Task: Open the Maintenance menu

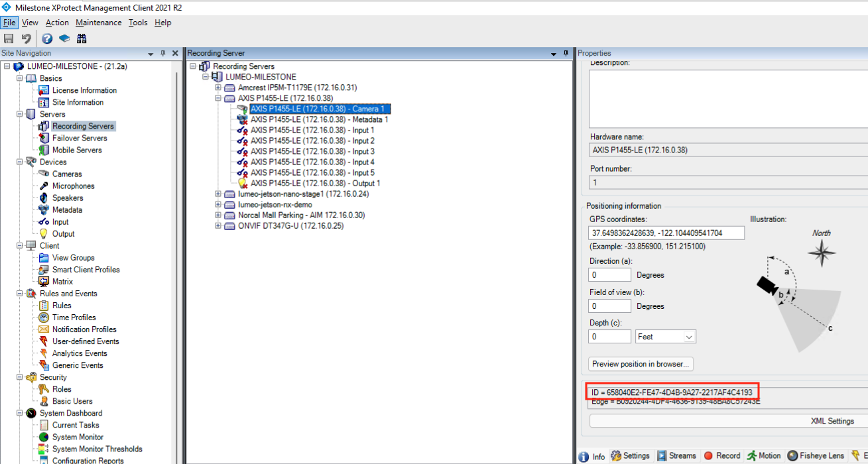Action: [x=98, y=23]
